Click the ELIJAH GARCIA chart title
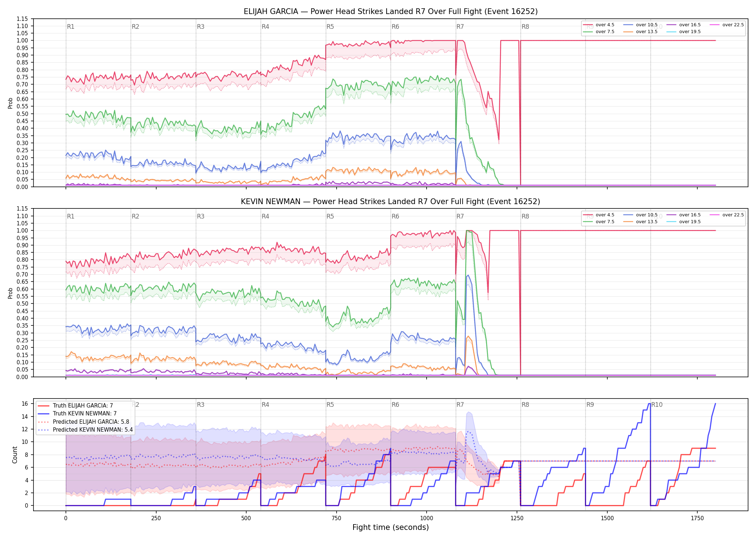The width and height of the screenshot is (756, 540). 391,12
